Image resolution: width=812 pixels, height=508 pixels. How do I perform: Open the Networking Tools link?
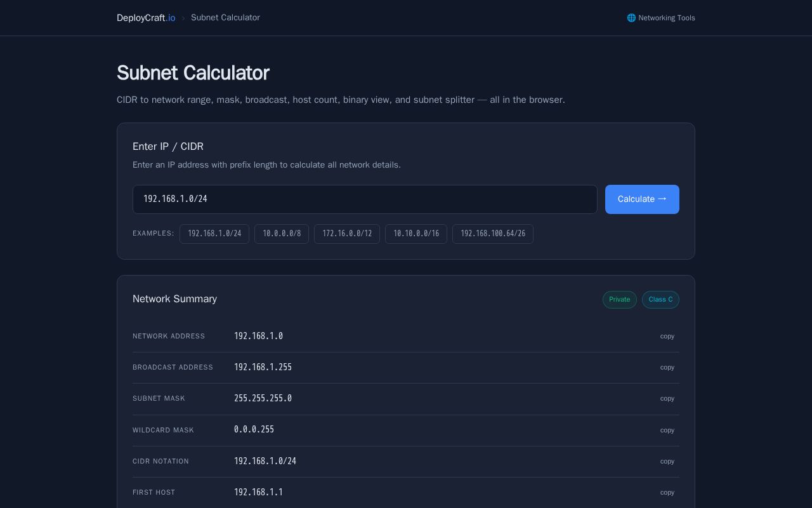point(661,18)
